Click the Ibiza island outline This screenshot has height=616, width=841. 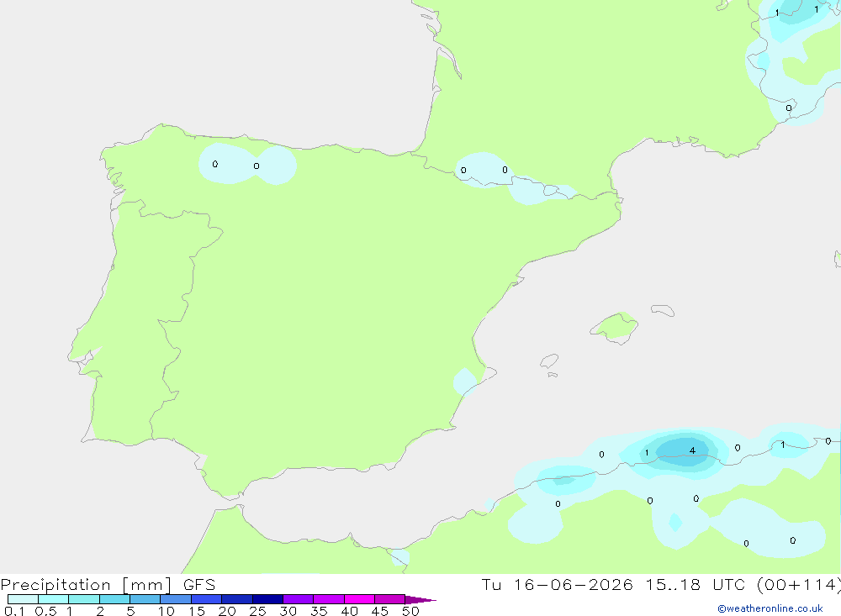pyautogui.click(x=549, y=361)
